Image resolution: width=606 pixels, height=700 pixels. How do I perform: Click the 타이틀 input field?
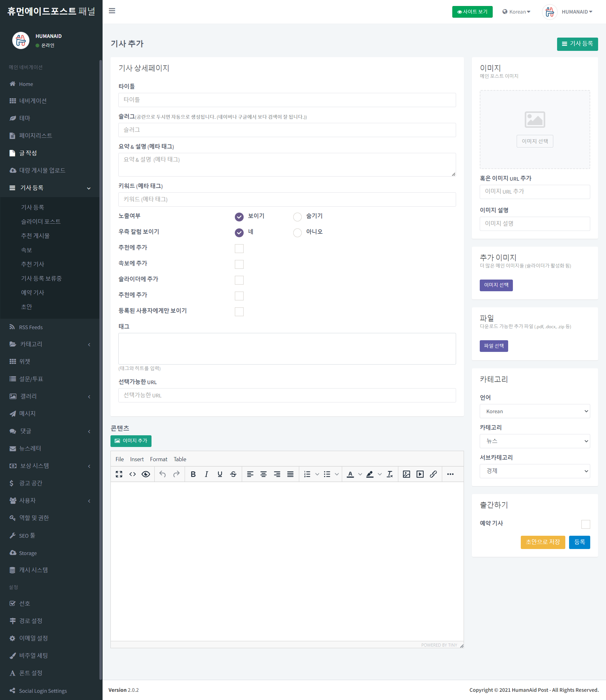[287, 100]
